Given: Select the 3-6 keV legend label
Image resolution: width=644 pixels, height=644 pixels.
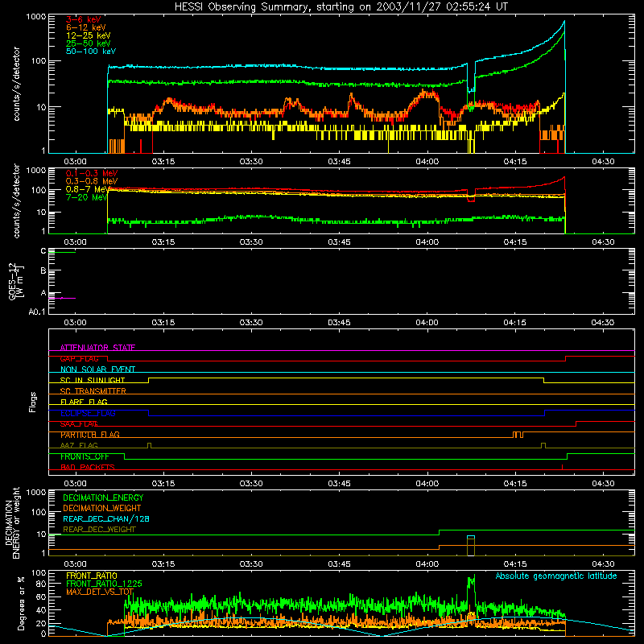Looking at the screenshot, I should pos(84,19).
